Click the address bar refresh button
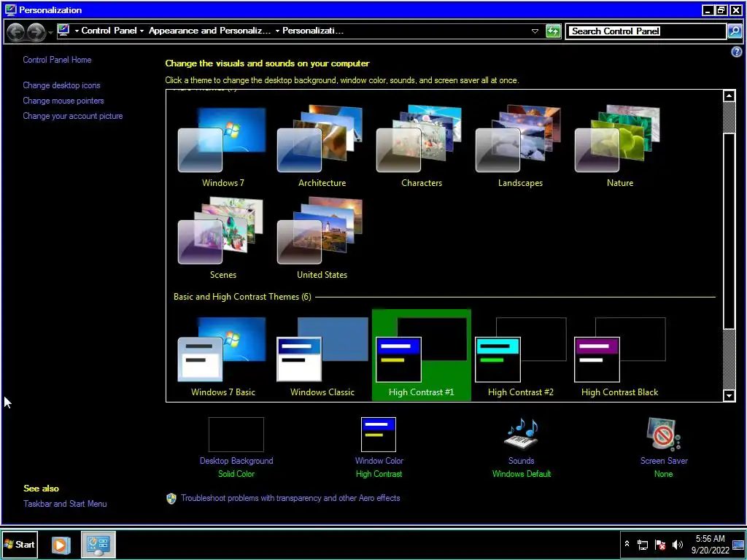Screen dimensions: 747x560 click(x=553, y=31)
